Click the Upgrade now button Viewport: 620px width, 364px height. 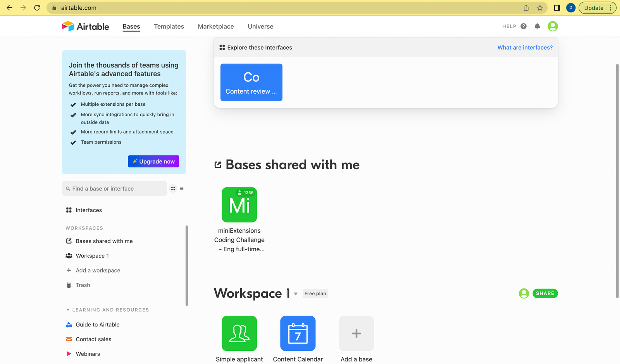tap(153, 161)
